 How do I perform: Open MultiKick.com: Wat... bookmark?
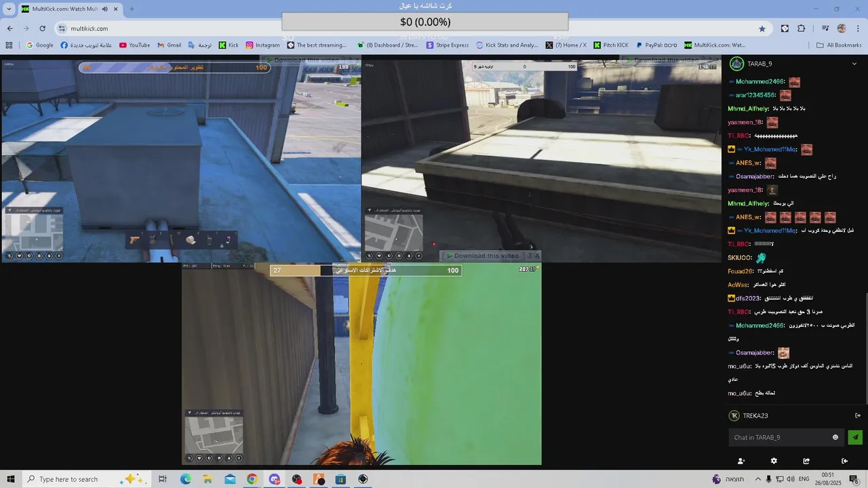[x=715, y=45]
